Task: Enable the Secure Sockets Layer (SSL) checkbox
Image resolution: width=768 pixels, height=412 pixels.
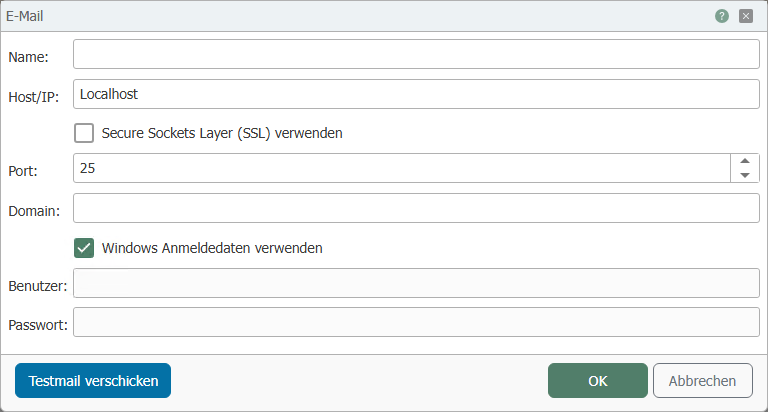Action: pos(84,133)
